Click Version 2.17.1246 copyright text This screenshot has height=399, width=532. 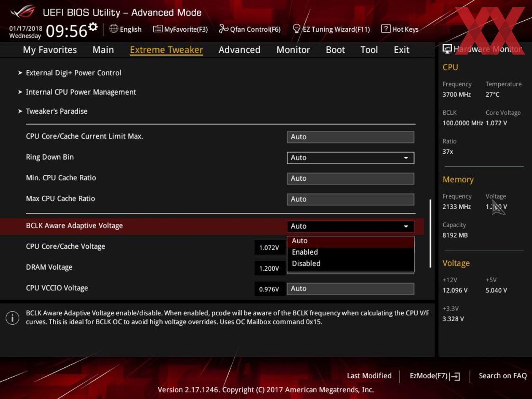(266, 390)
